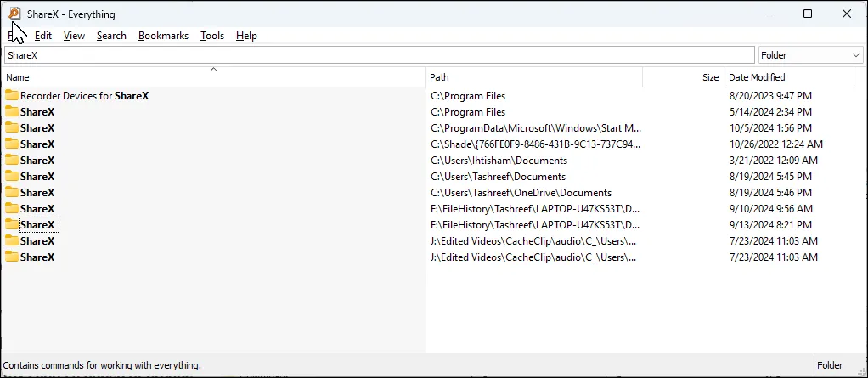Click date 8/19/2024 5:46 PM
Screen dimensions: 868x378
(x=770, y=193)
